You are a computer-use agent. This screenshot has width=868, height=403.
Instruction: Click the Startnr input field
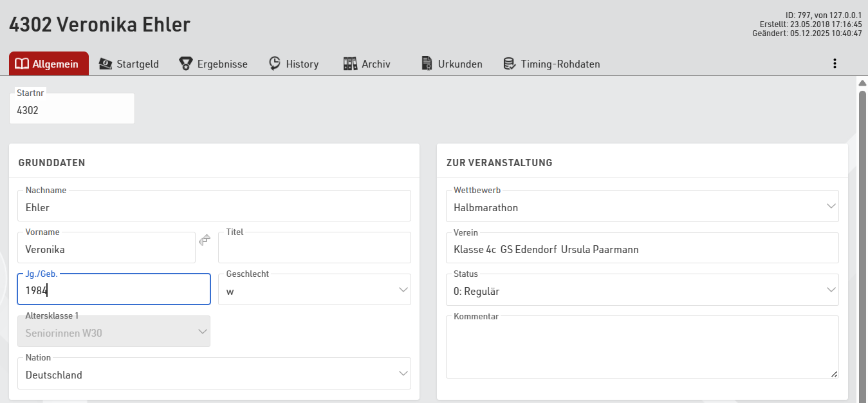[71, 110]
